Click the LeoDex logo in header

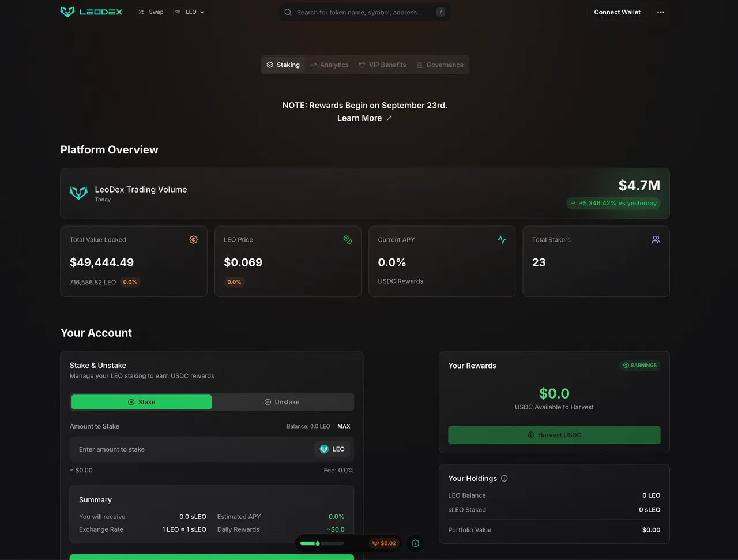click(x=91, y=12)
